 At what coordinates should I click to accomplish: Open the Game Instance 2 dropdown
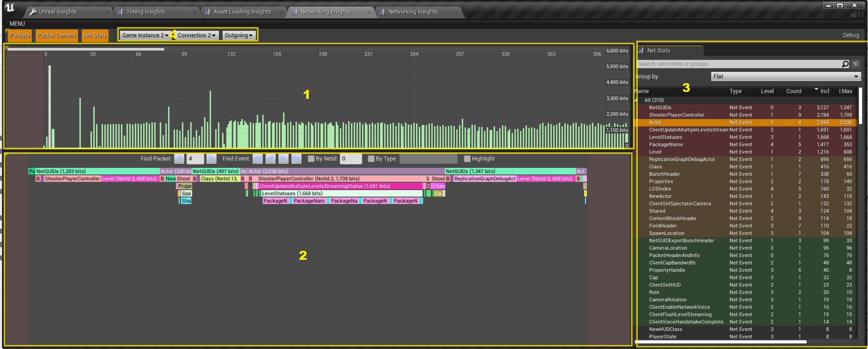(x=145, y=35)
